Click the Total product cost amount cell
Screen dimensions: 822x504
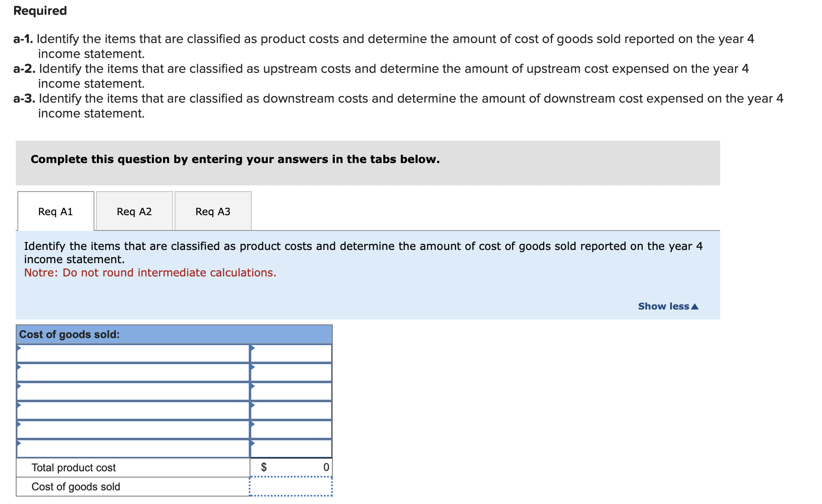tap(291, 468)
